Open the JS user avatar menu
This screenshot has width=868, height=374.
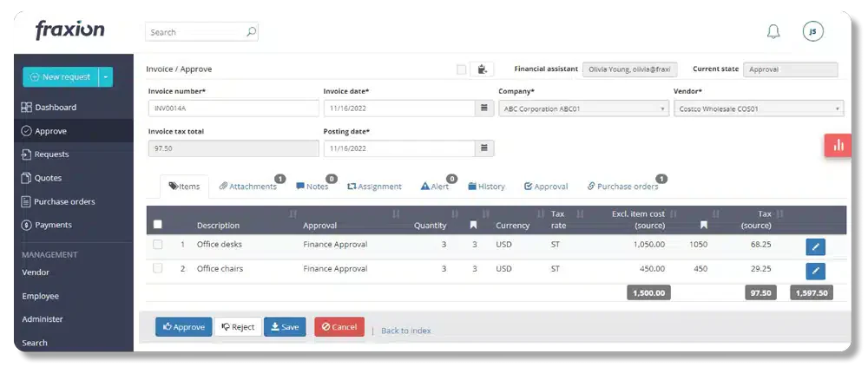tap(812, 31)
